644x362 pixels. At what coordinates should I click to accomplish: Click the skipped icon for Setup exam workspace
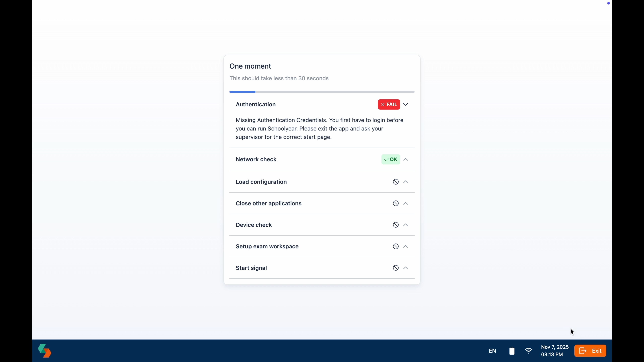coord(395,246)
